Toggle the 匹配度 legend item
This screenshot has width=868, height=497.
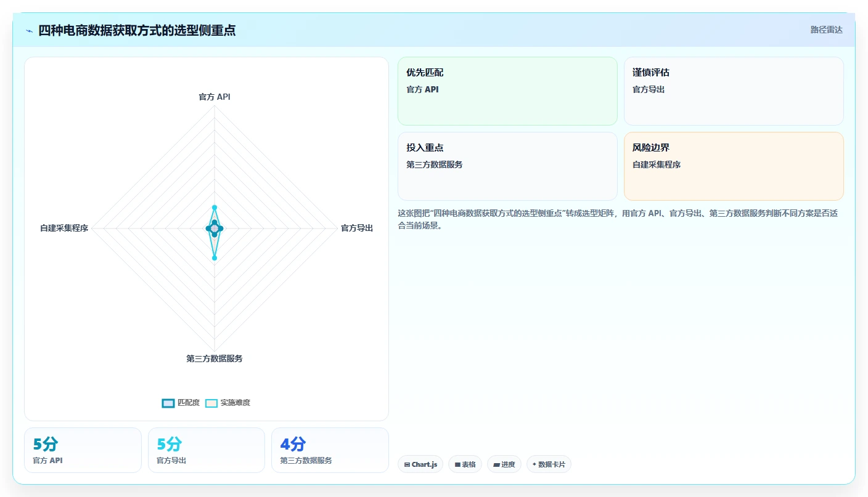point(181,403)
